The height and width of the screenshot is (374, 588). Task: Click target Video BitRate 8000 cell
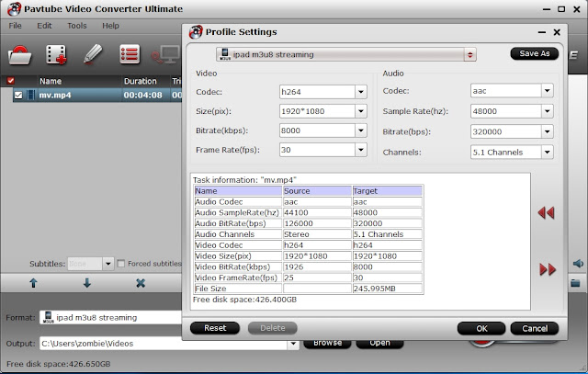pyautogui.click(x=388, y=266)
